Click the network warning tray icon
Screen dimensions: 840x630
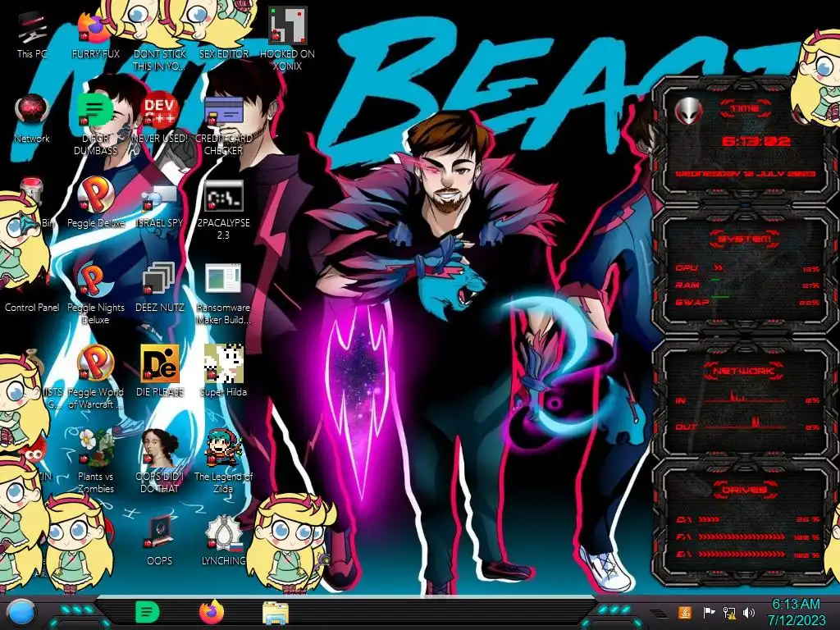point(729,612)
